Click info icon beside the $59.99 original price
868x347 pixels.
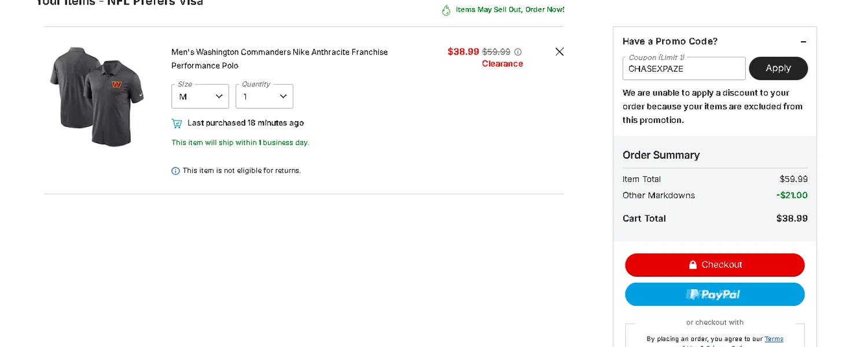[x=518, y=52]
